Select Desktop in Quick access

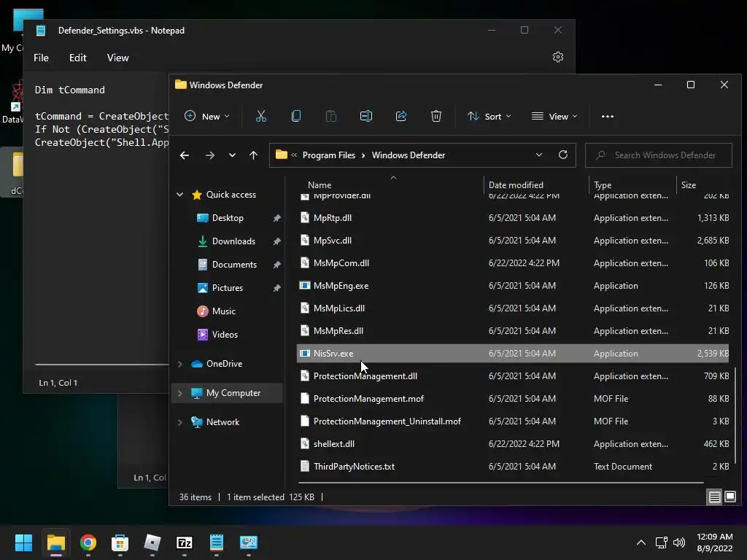coord(228,217)
